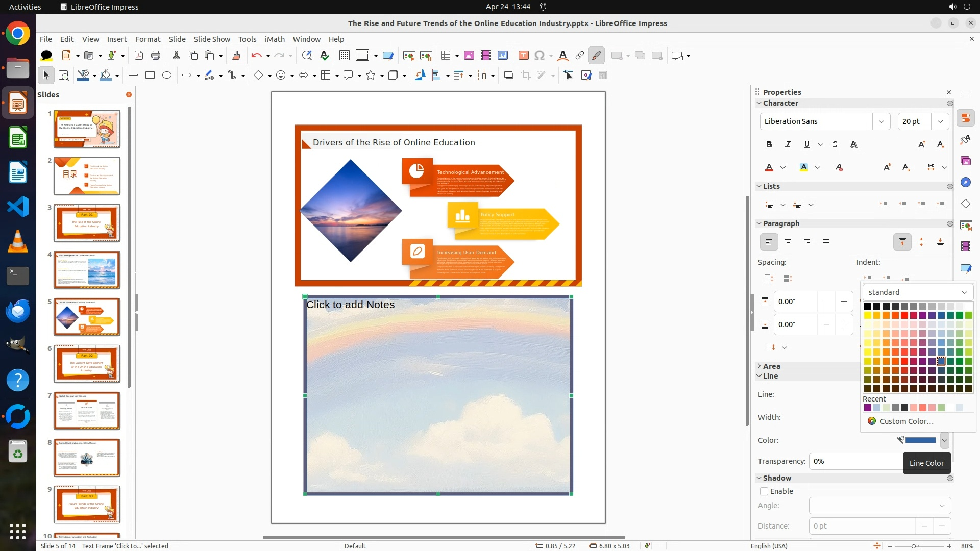Select slide 7 thumbnail
Viewport: 980px width, 551px height.
[87, 411]
